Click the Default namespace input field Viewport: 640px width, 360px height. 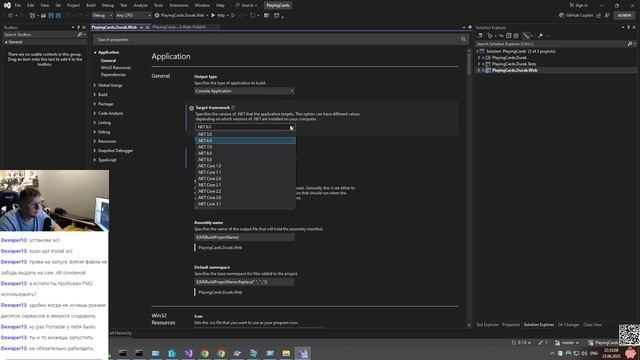pyautogui.click(x=244, y=282)
